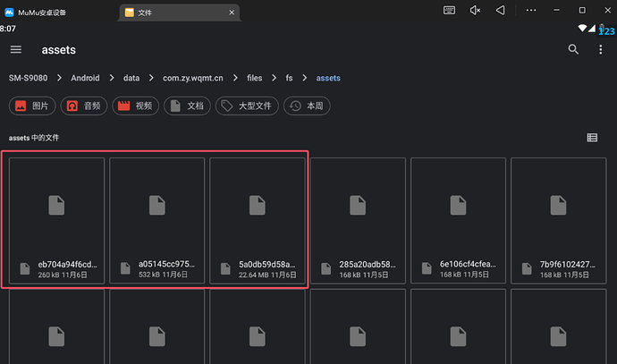
Task: Select the 本周 this week filter
Action: pyautogui.click(x=306, y=106)
